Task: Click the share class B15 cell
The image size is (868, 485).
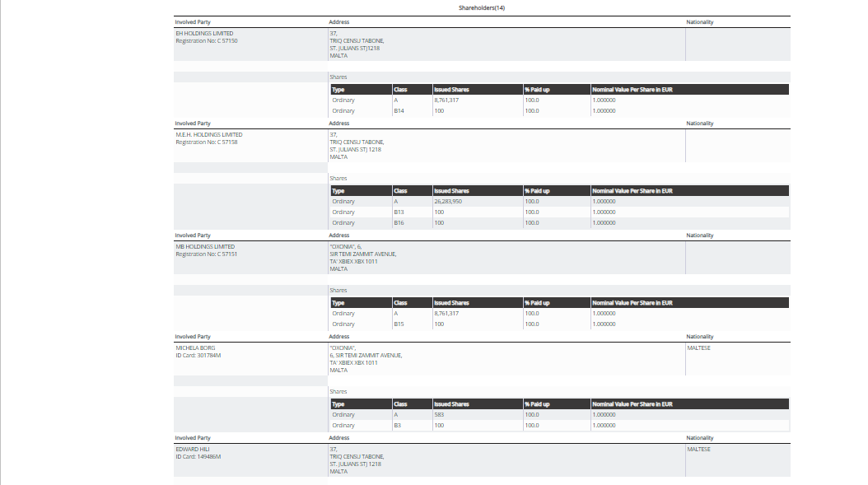Action: [399, 324]
